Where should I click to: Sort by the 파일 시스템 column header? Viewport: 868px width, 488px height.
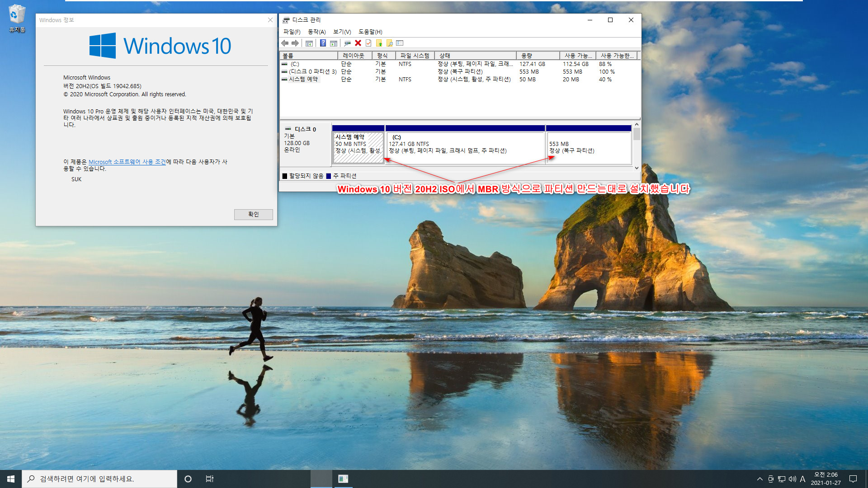[x=415, y=56]
